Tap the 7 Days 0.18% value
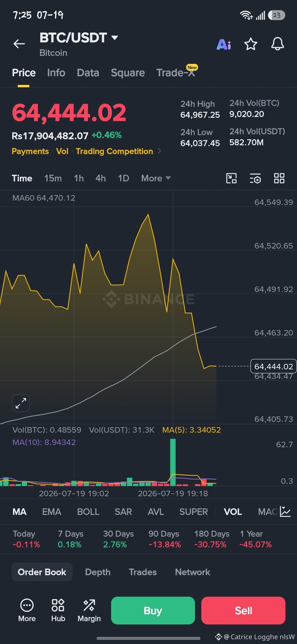The width and height of the screenshot is (297, 644). click(x=70, y=544)
